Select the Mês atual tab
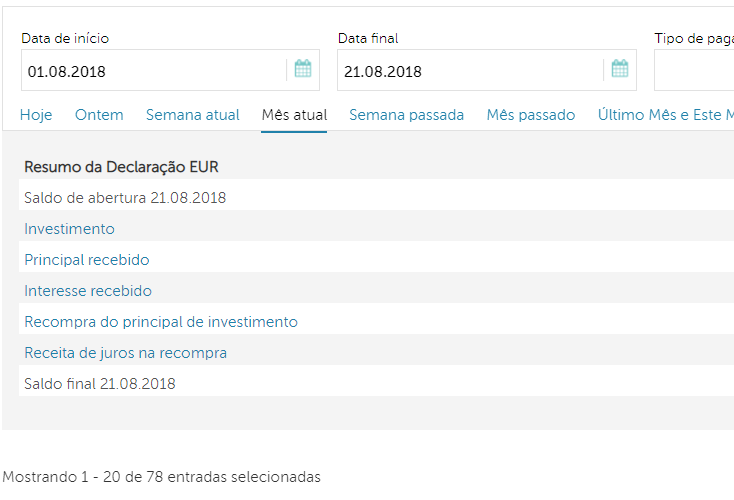The height and width of the screenshot is (500, 734). tap(294, 115)
